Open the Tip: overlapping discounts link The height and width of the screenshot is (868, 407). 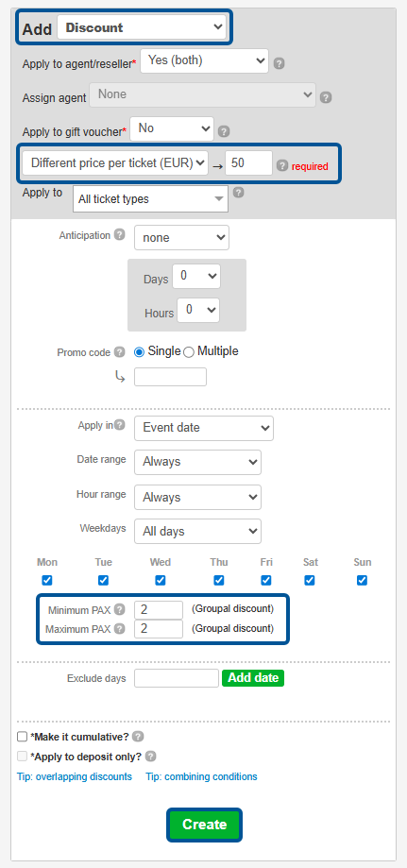coord(75,776)
